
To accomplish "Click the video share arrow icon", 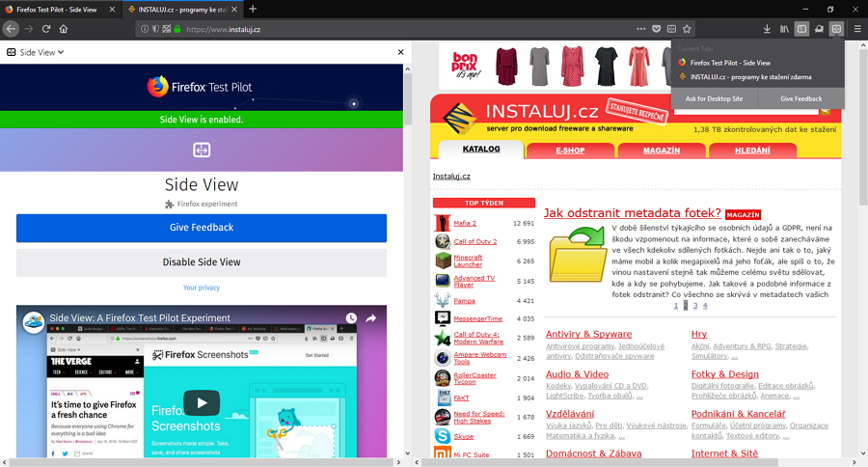I will point(371,318).
